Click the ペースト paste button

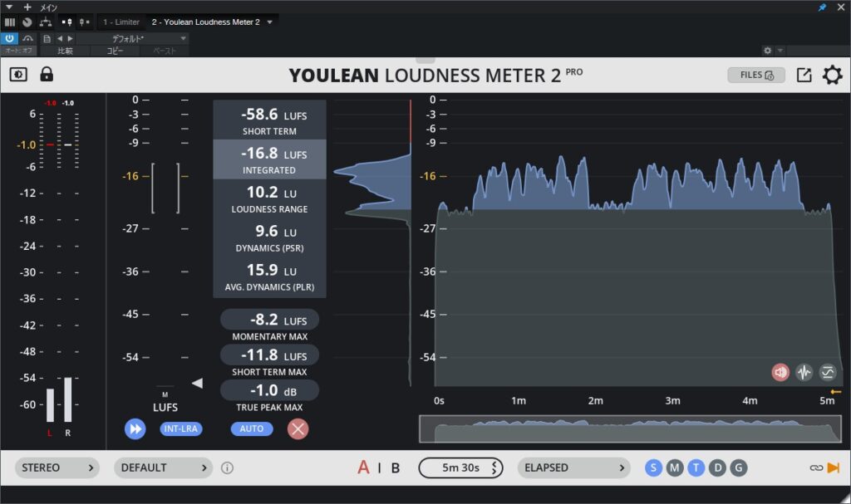tap(165, 51)
